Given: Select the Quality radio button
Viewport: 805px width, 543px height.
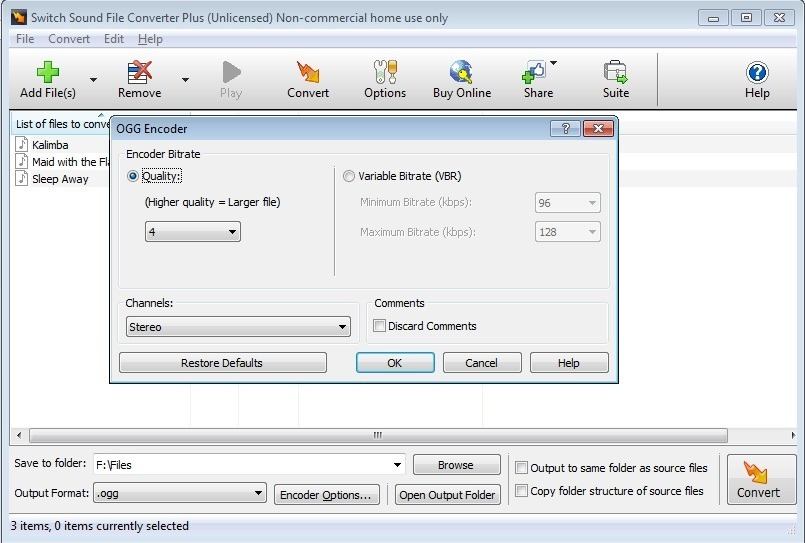Looking at the screenshot, I should point(132,176).
